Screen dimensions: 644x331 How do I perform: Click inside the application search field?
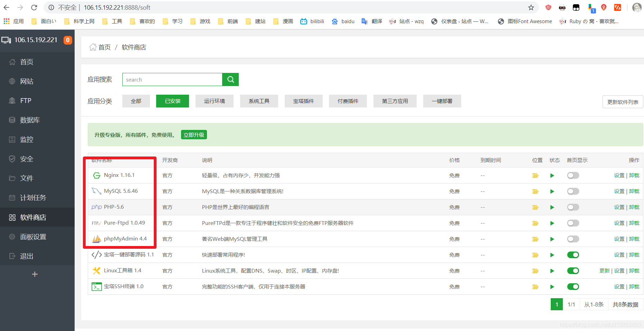point(172,79)
